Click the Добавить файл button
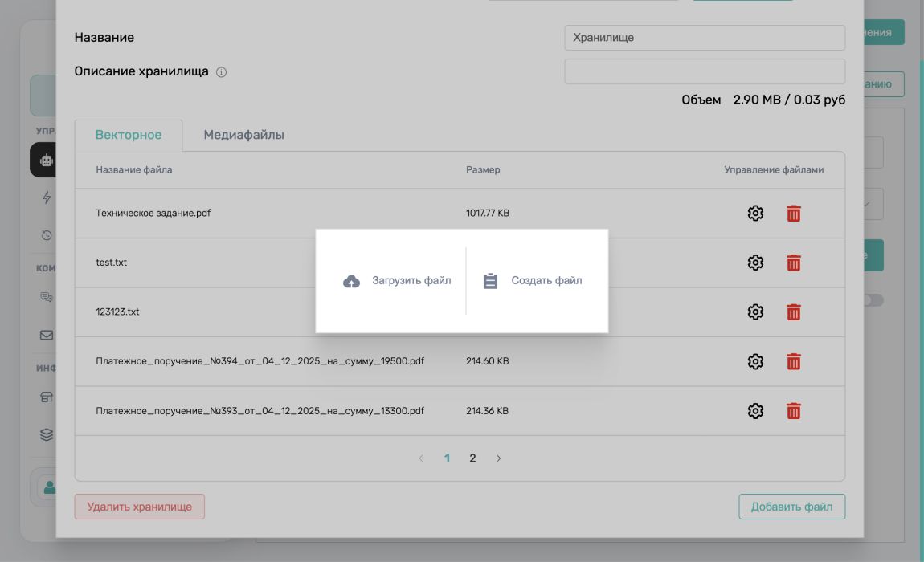This screenshot has width=924, height=562. click(x=792, y=507)
